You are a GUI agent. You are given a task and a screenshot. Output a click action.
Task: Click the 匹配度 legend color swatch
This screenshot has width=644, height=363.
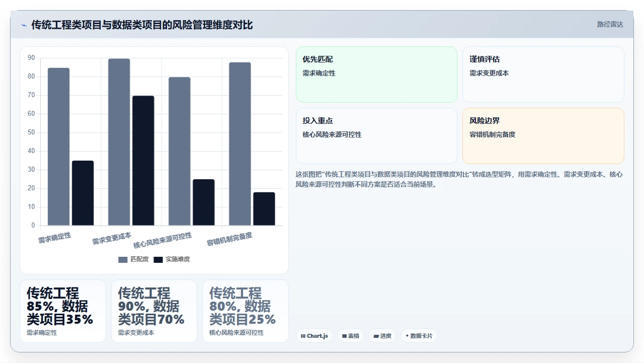(123, 259)
